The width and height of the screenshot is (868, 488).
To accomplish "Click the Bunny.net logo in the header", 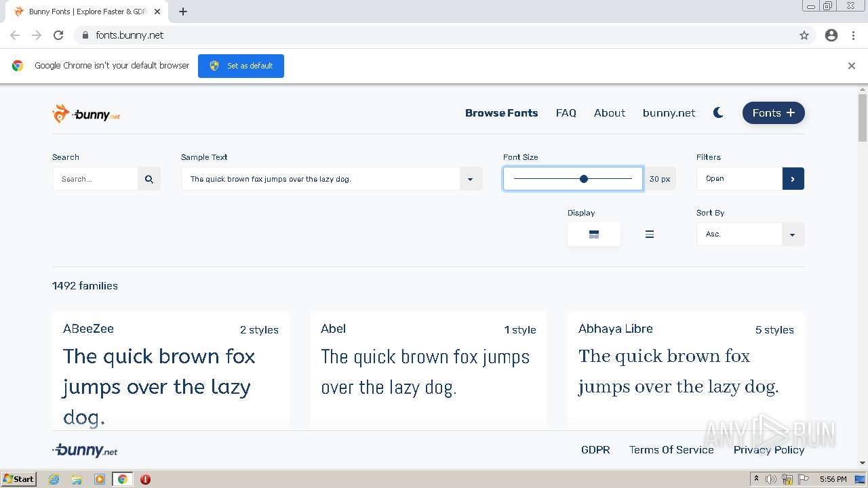I will [x=86, y=114].
